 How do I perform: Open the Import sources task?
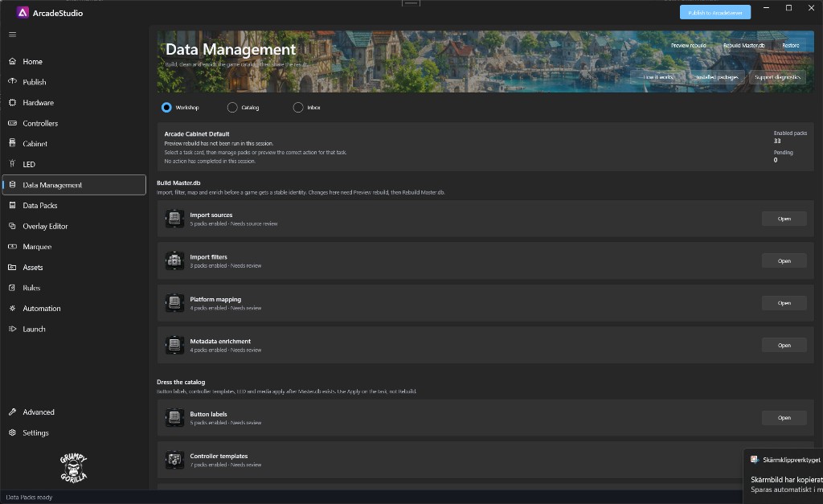point(784,219)
